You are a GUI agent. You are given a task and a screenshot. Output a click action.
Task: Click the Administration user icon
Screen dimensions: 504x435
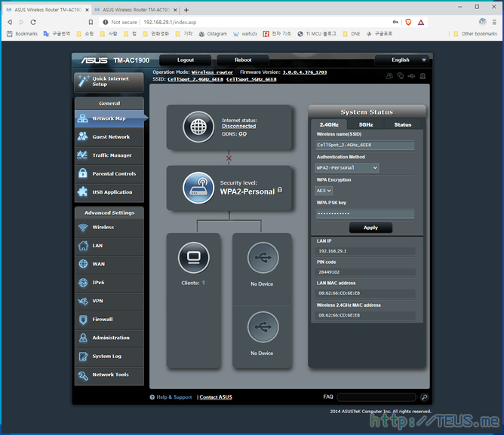click(x=83, y=338)
